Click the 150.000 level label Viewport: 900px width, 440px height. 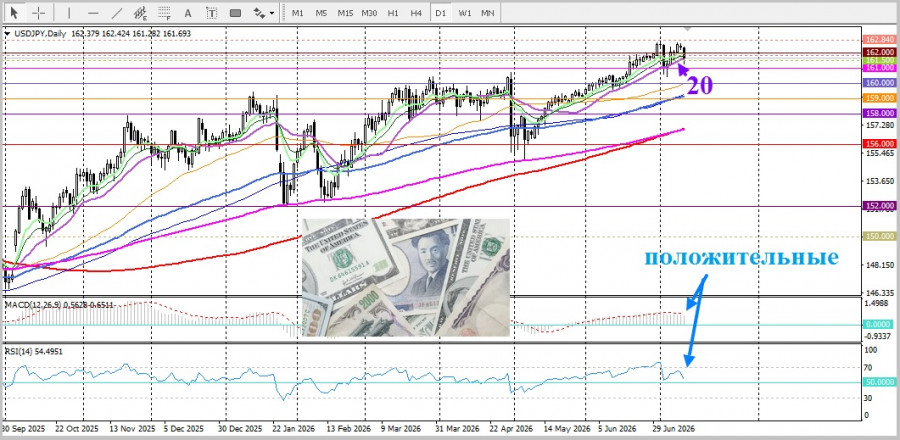(x=879, y=236)
